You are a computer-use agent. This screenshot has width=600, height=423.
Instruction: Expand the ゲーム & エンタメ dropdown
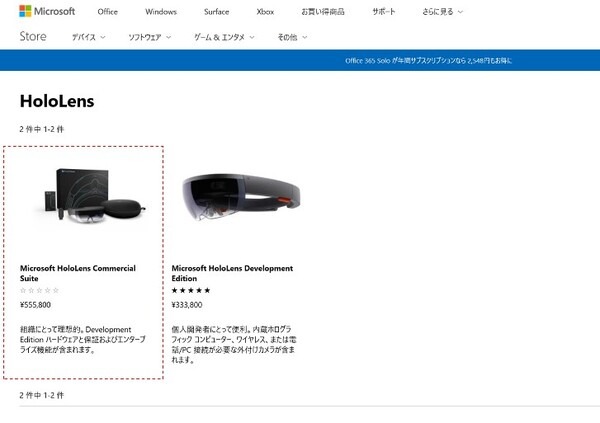coord(224,37)
